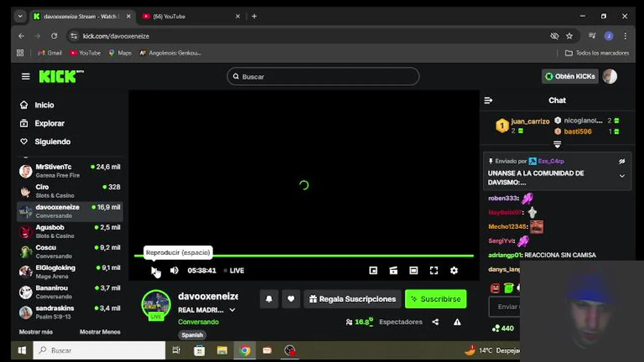Open the Conversando category link

point(198,322)
